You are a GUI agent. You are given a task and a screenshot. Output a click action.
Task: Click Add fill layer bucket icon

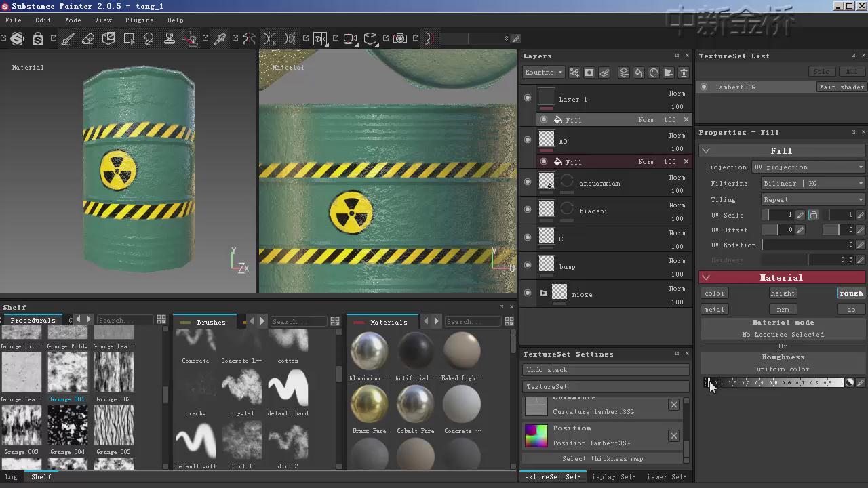tap(639, 73)
